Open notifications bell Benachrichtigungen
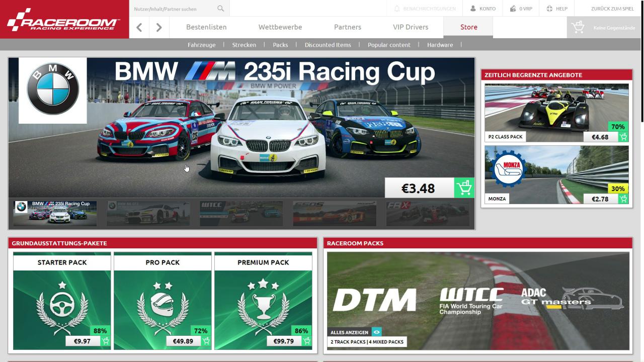The height and width of the screenshot is (362, 644). pos(425,9)
